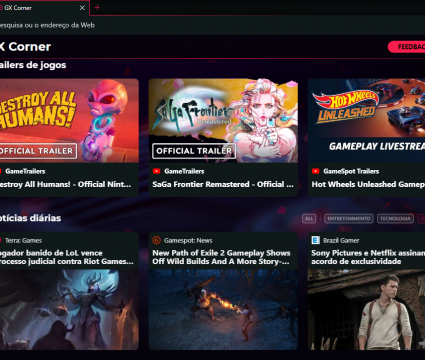This screenshot has width=425, height=360.
Task: Click GameTrailers under Destroy All Humans video
Action: point(25,171)
